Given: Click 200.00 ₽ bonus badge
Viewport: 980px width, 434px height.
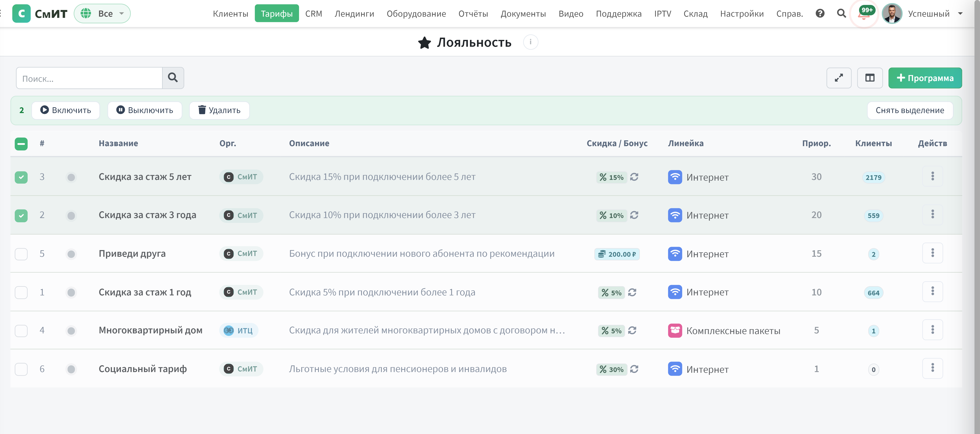Looking at the screenshot, I should 617,254.
